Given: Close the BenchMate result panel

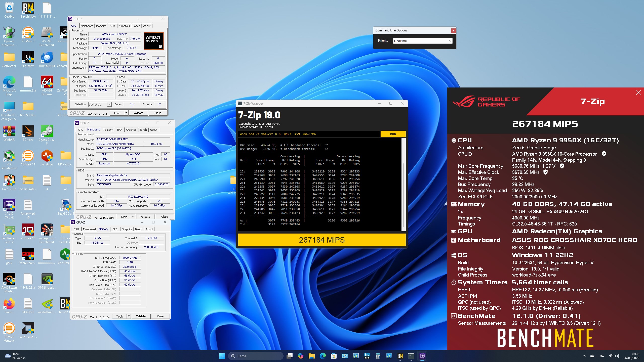Looking at the screenshot, I should pyautogui.click(x=638, y=93).
